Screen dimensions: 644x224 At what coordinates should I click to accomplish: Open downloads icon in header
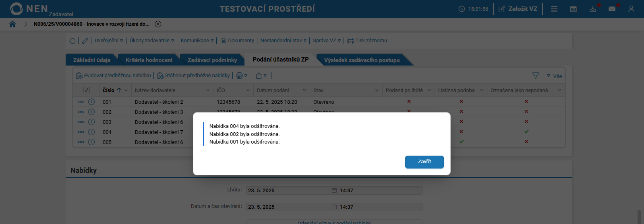(x=593, y=9)
